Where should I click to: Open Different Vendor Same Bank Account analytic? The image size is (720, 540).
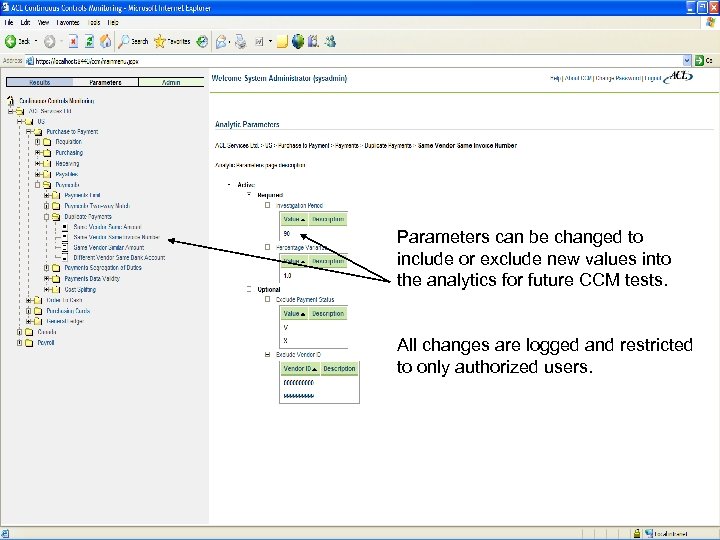(x=119, y=258)
